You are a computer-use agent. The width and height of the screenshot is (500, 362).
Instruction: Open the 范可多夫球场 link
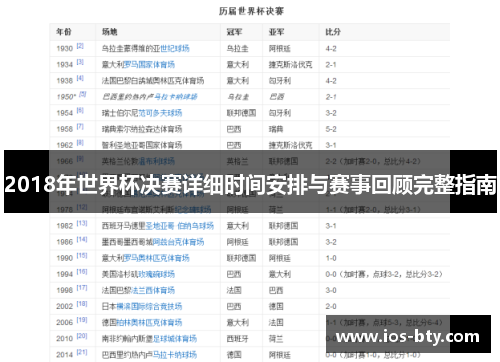pos(160,113)
